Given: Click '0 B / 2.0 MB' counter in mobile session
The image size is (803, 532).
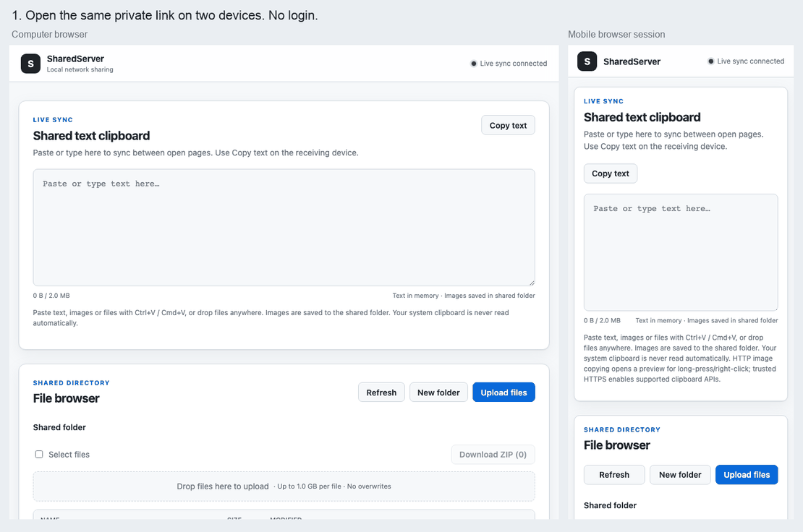Looking at the screenshot, I should [602, 321].
